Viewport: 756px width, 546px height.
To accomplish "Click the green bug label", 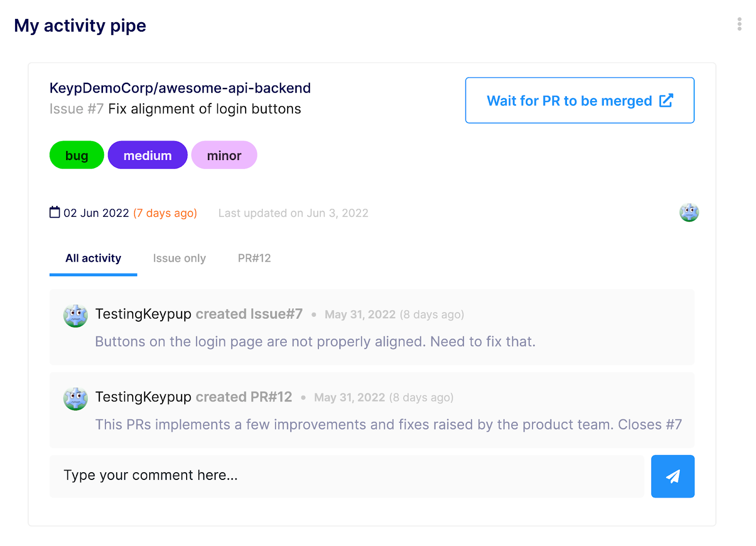I will point(77,155).
